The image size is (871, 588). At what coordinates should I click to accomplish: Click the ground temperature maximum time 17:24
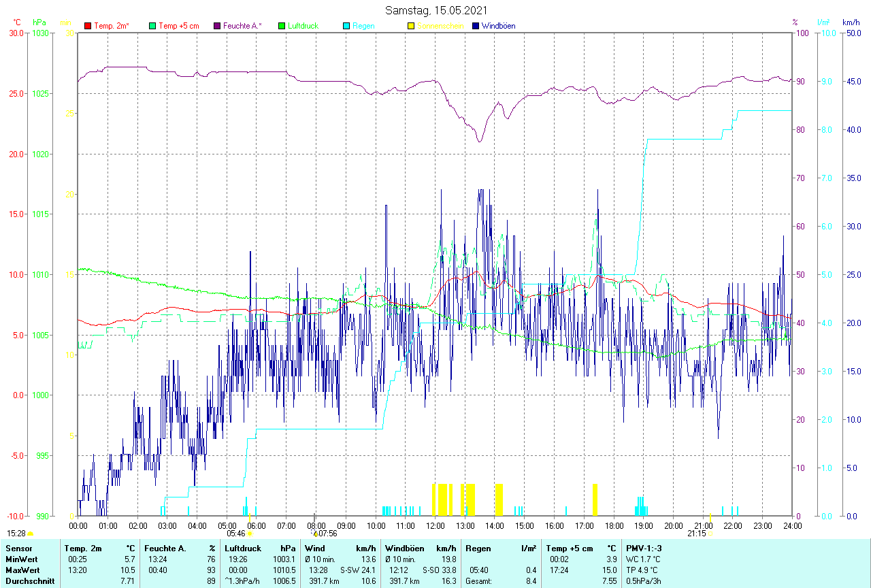[x=559, y=570]
